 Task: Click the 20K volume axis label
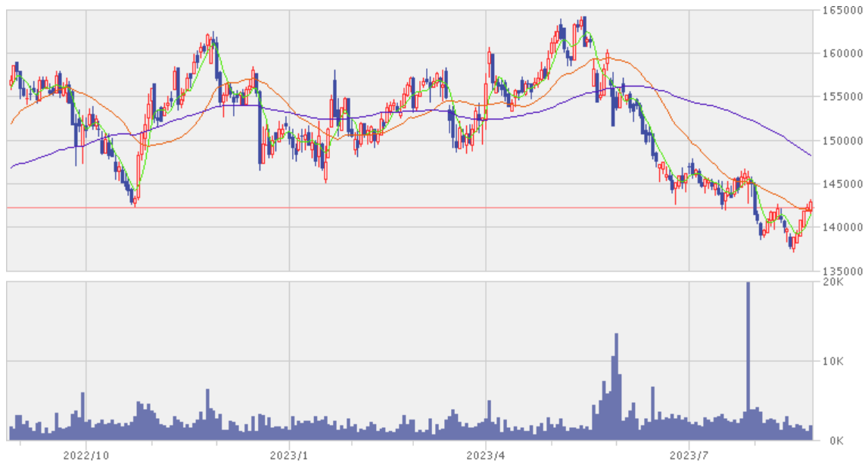click(x=833, y=282)
